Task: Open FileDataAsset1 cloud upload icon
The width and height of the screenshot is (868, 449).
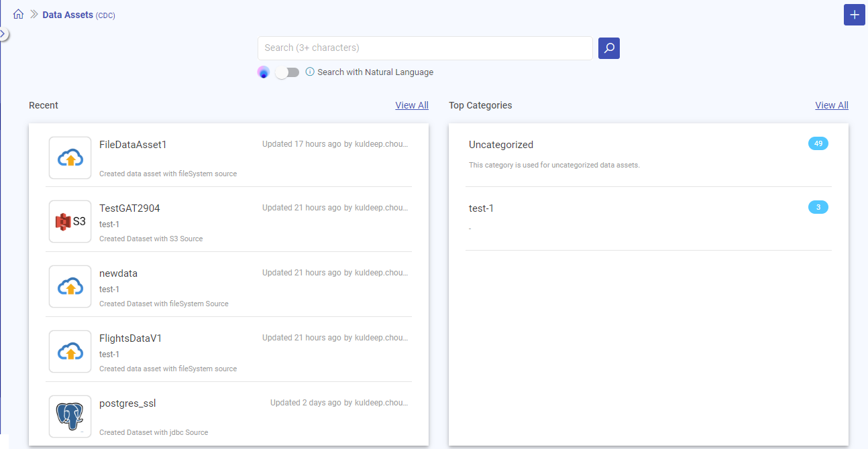Action: [x=70, y=158]
